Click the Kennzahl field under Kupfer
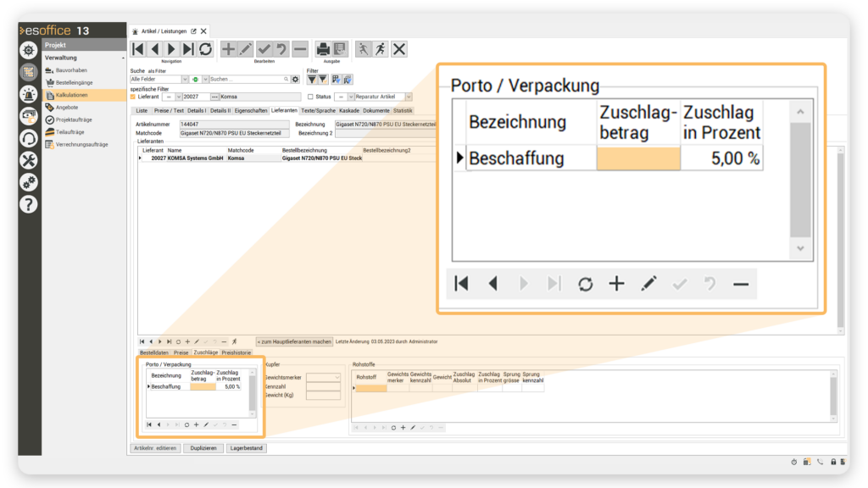The width and height of the screenshot is (868, 488). pyautogui.click(x=323, y=386)
